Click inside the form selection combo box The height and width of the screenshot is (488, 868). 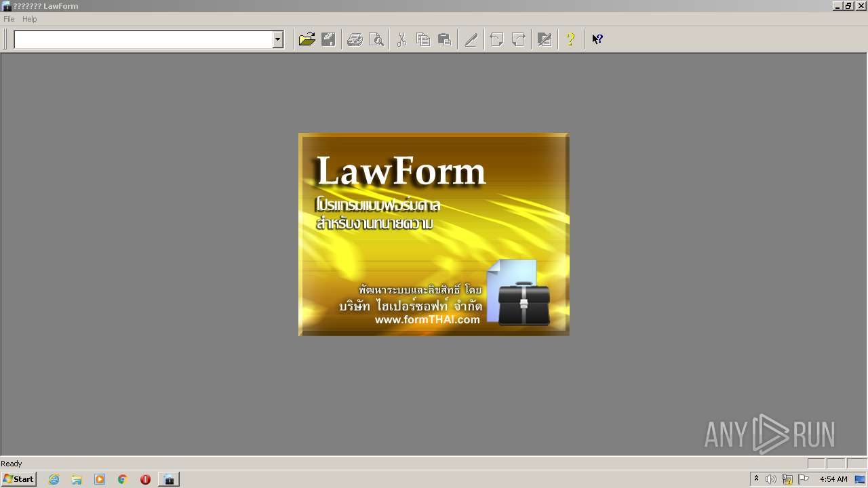[x=143, y=40]
